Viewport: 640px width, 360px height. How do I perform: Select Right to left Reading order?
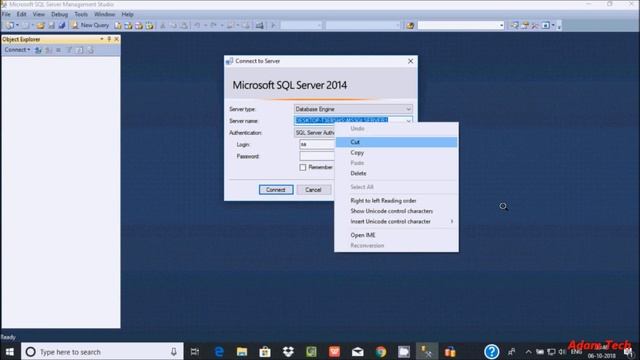396,201
